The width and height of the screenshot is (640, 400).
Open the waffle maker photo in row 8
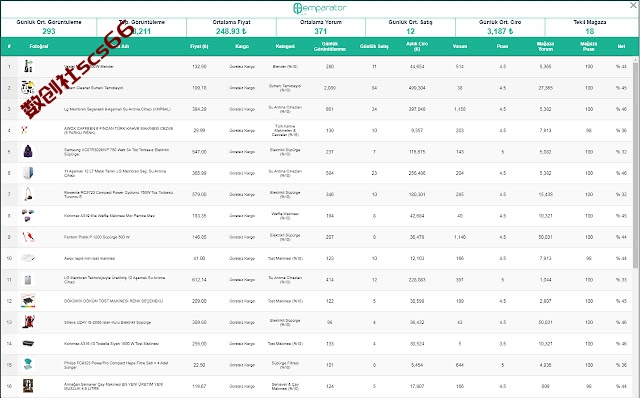(x=28, y=216)
